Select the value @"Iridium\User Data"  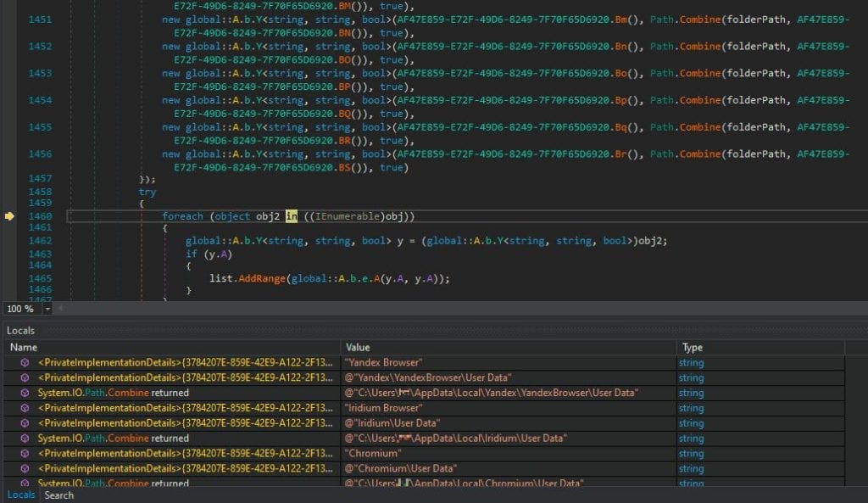point(392,422)
